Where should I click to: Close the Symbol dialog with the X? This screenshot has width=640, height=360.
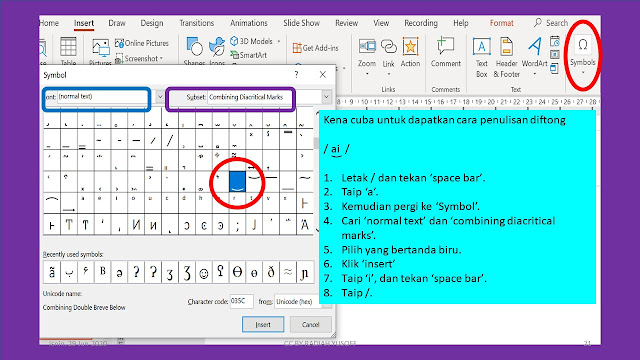click(x=323, y=74)
